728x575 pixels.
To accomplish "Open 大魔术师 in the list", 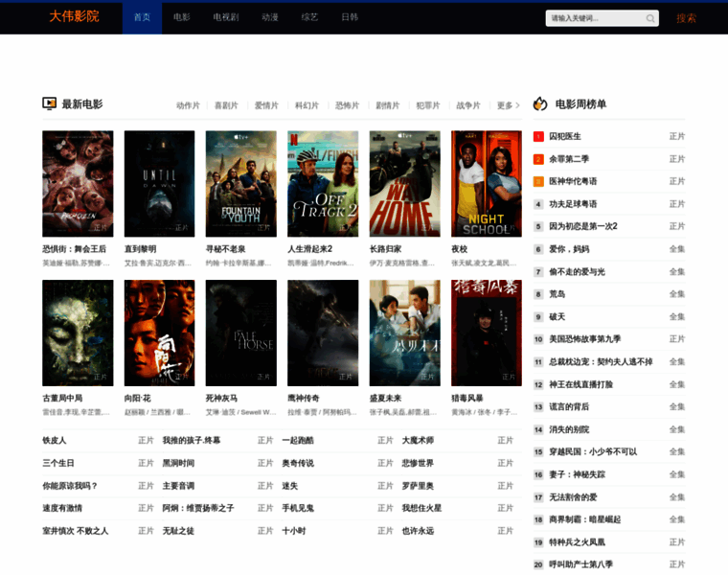I will point(418,440).
